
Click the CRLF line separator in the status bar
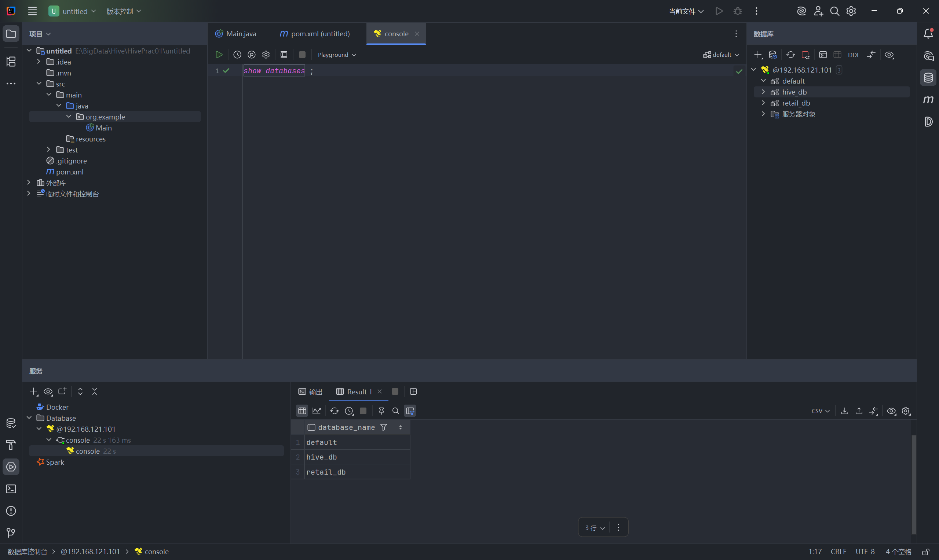tap(838, 552)
